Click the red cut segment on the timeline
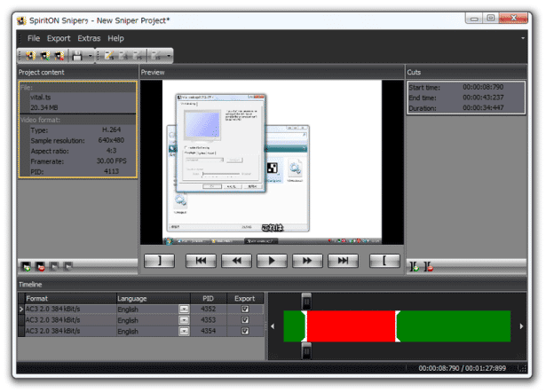This screenshot has width=546, height=392. (x=351, y=326)
